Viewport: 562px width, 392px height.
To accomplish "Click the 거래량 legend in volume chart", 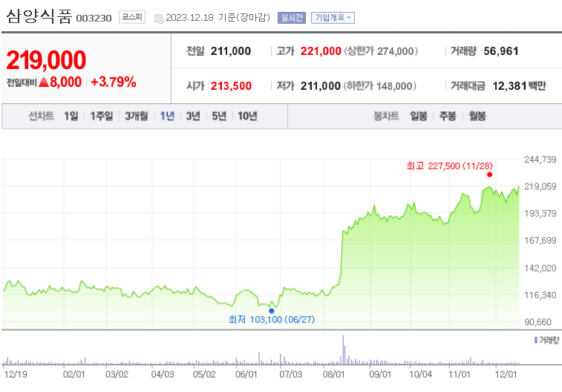I will pyautogui.click(x=546, y=340).
